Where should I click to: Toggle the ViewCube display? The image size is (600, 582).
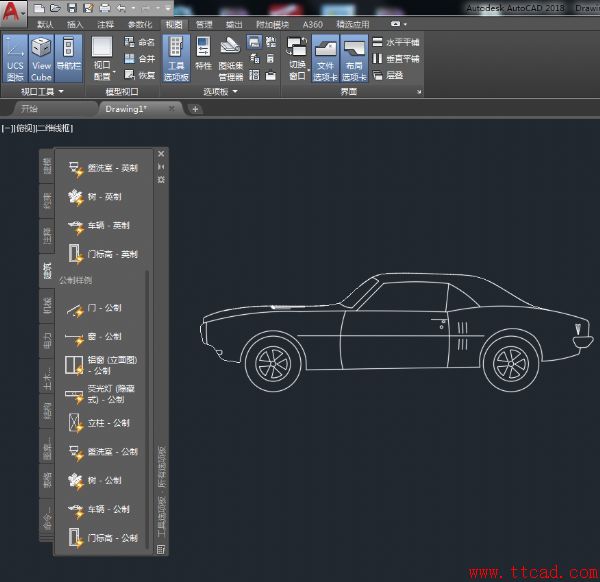[41, 59]
